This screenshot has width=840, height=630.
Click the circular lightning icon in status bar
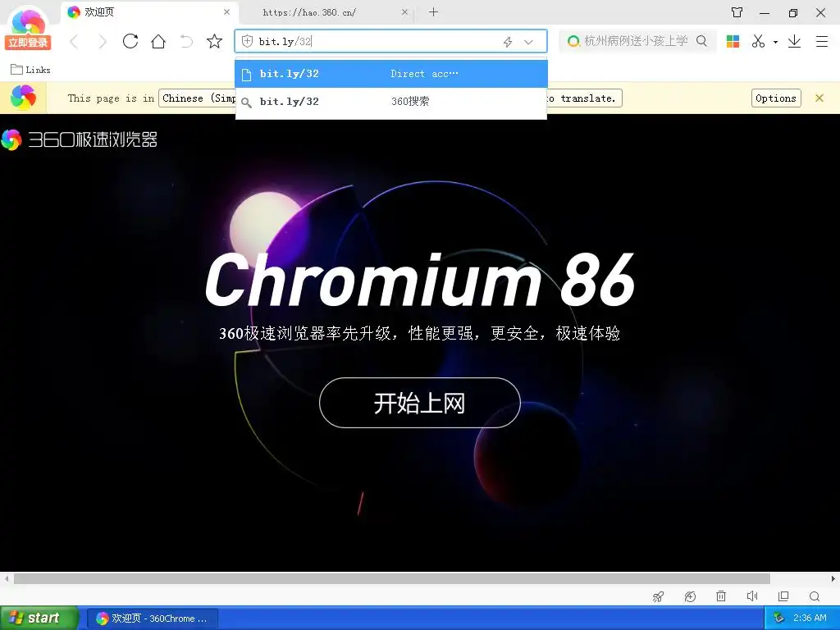click(690, 596)
